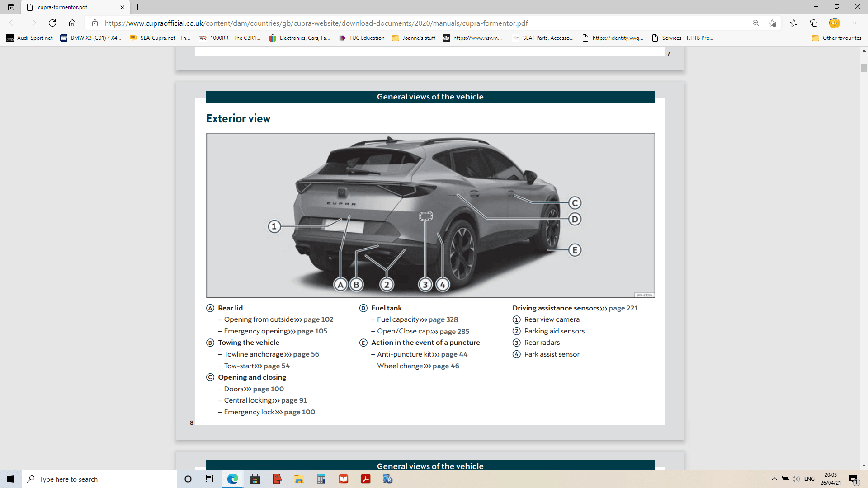Click the vertical scrollbar thumb
Screen dimensions: 868x488
[x=864, y=68]
